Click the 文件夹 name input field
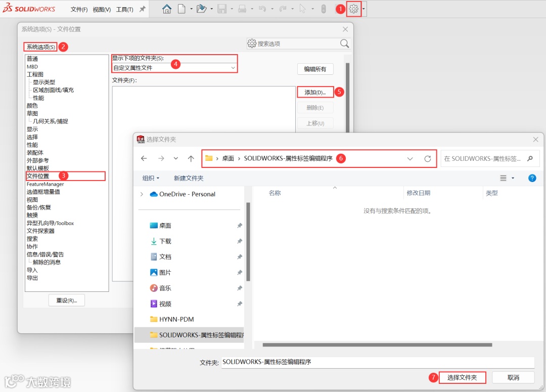546x392 pixels. tap(378, 362)
